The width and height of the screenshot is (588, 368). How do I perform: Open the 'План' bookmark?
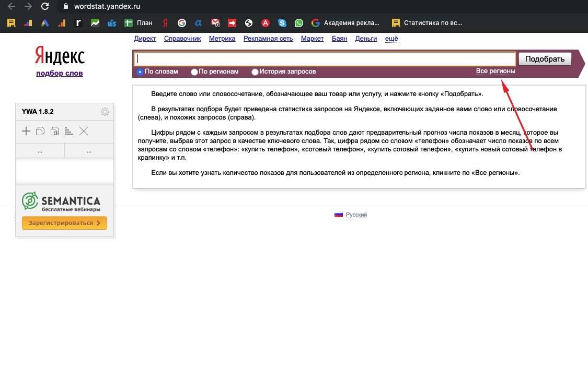click(139, 23)
